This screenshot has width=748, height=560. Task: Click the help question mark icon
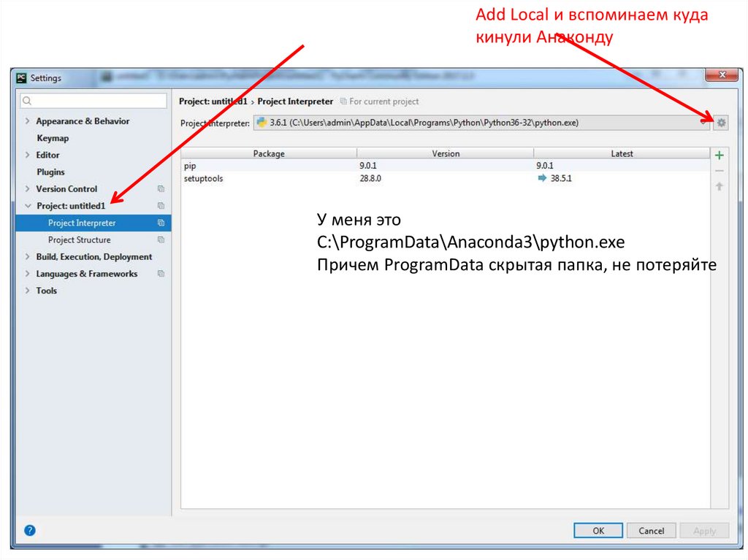coord(30,531)
